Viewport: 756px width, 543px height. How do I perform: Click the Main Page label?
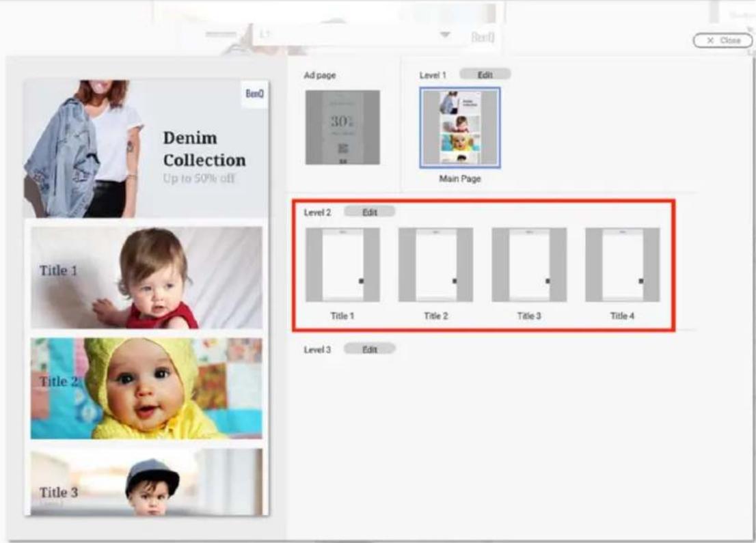(x=460, y=179)
